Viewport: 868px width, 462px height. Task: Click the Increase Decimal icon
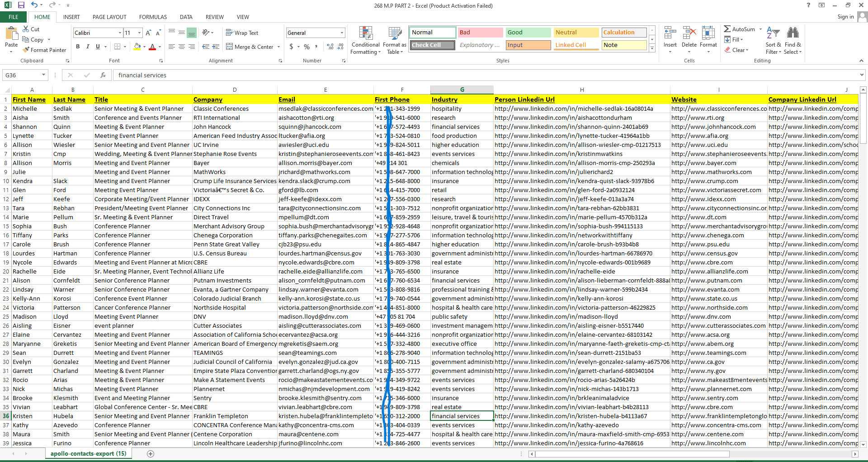330,47
